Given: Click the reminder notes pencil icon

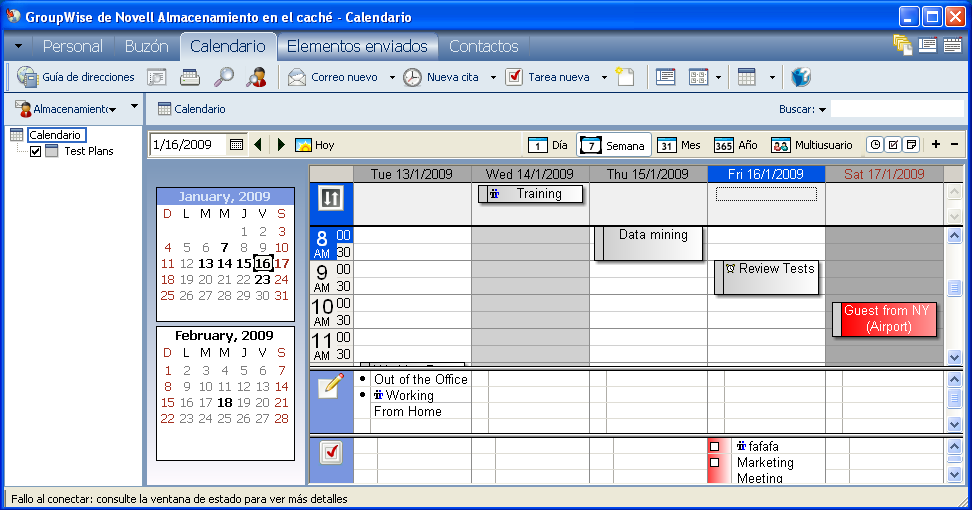Looking at the screenshot, I should pos(331,386).
